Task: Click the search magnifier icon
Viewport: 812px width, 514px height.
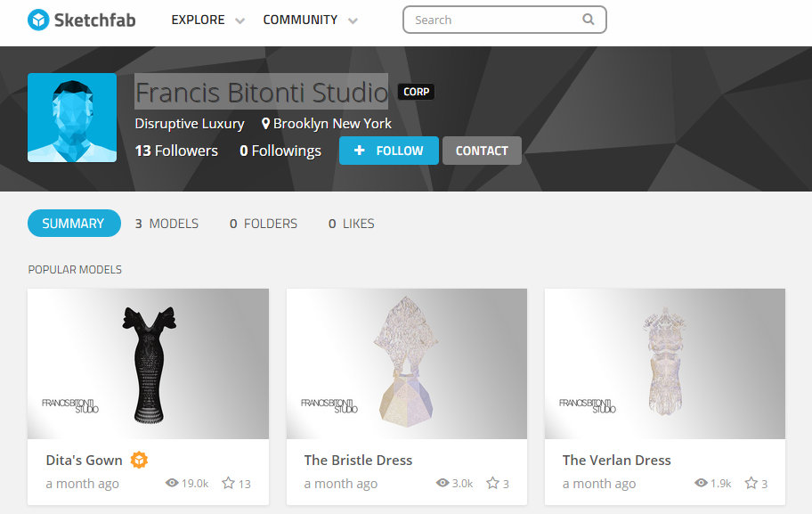Action: [589, 20]
